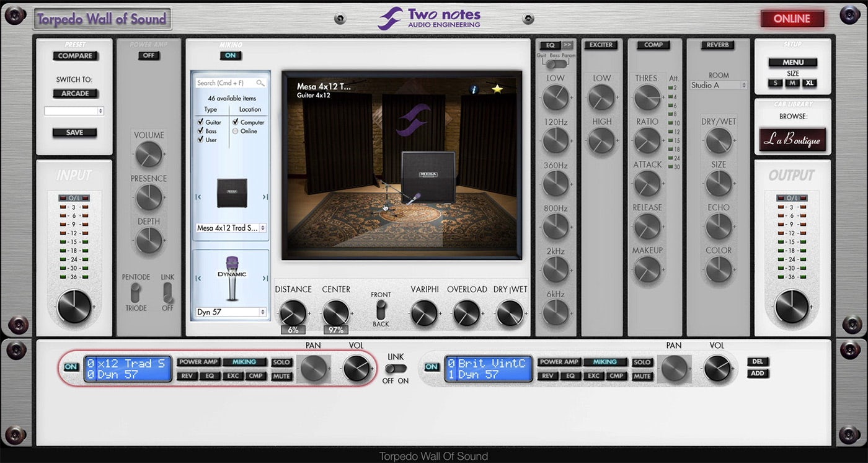Mark cabinet as favorite with star icon

(x=497, y=89)
